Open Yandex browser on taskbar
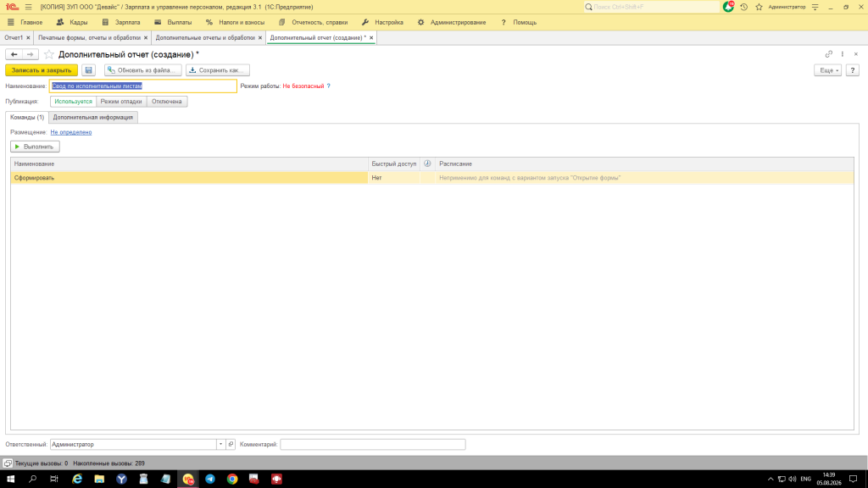868x488 pixels. pos(121,480)
